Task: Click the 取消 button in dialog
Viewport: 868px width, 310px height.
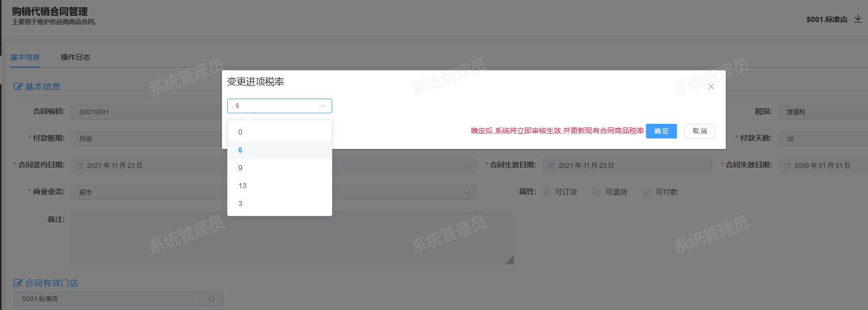Action: [700, 131]
